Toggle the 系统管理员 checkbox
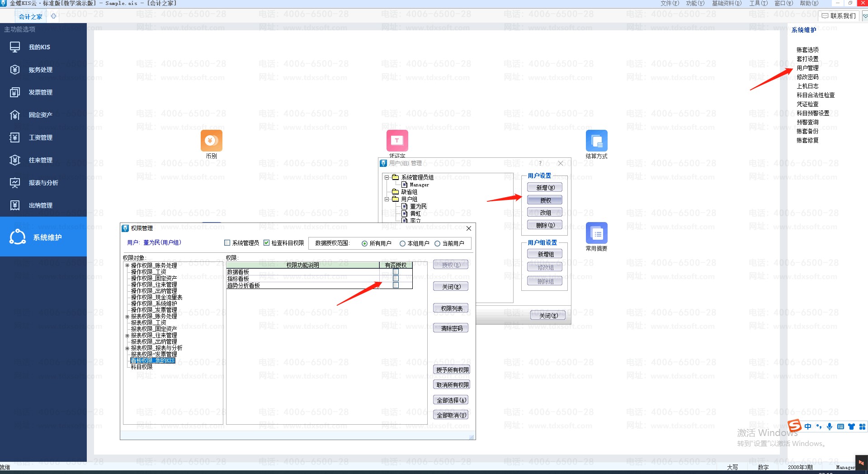Image resolution: width=868 pixels, height=474 pixels. [227, 243]
